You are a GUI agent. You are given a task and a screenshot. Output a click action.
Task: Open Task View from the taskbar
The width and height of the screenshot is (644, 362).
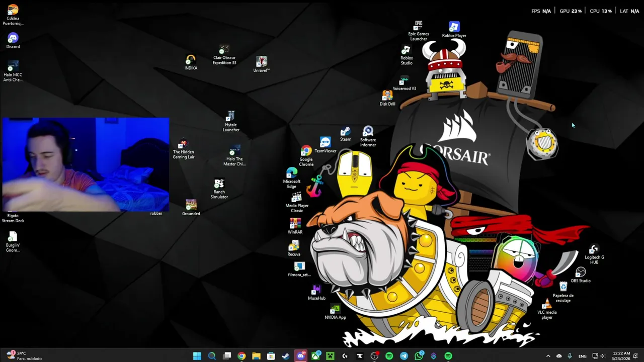(x=227, y=356)
